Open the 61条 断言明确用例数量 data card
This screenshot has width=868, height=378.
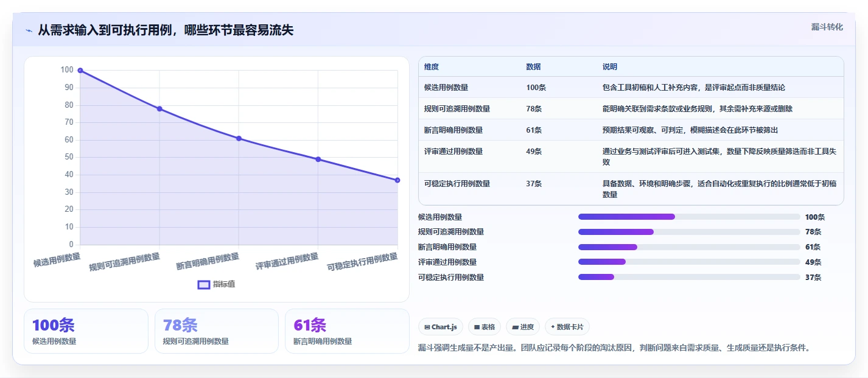coord(347,331)
